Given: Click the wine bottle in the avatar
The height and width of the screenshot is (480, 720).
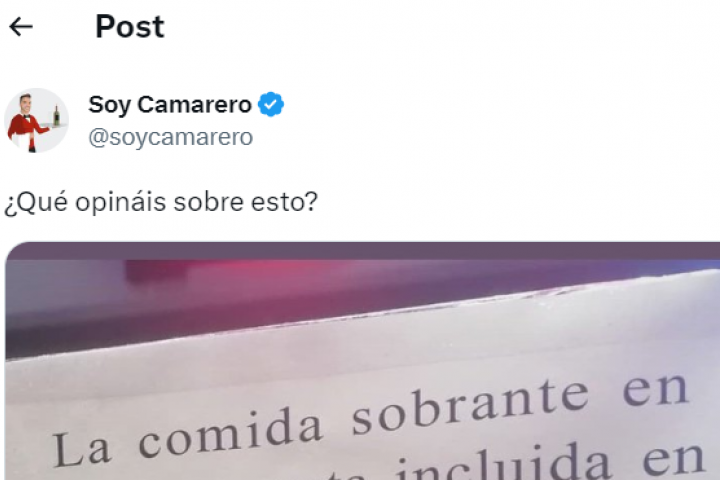Looking at the screenshot, I should [56, 115].
